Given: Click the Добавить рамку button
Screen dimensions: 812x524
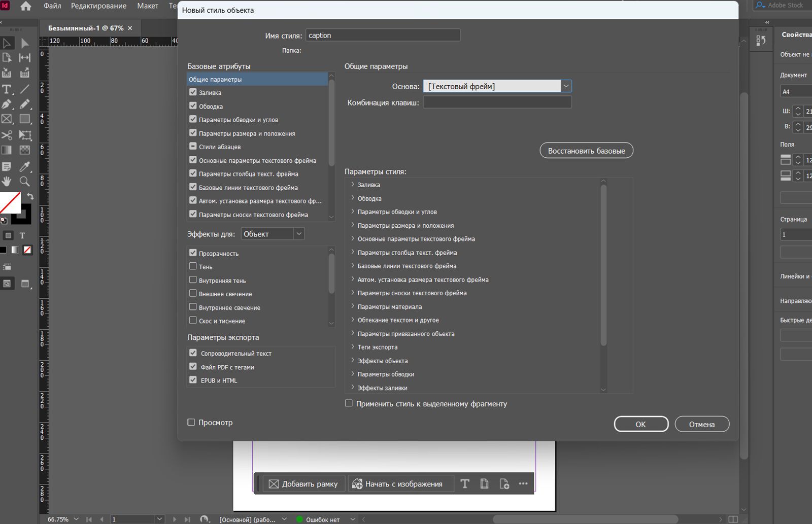Looking at the screenshot, I should pos(303,484).
